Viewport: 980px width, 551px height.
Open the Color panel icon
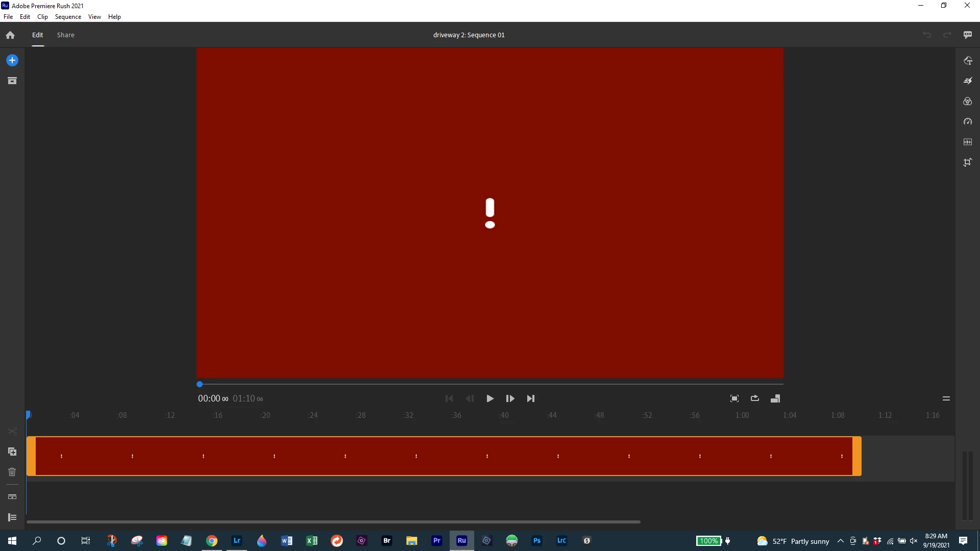(x=968, y=101)
